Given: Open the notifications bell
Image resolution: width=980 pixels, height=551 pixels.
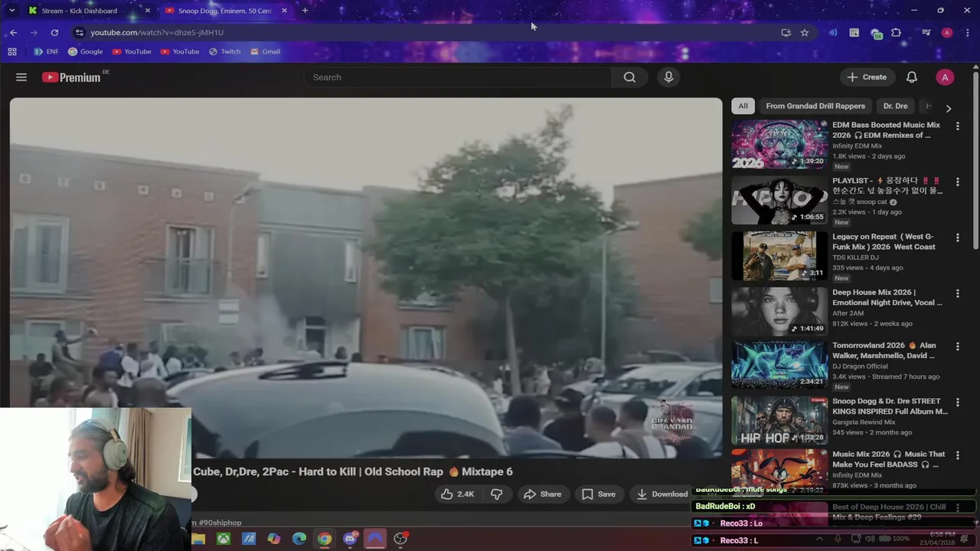Looking at the screenshot, I should click(912, 77).
